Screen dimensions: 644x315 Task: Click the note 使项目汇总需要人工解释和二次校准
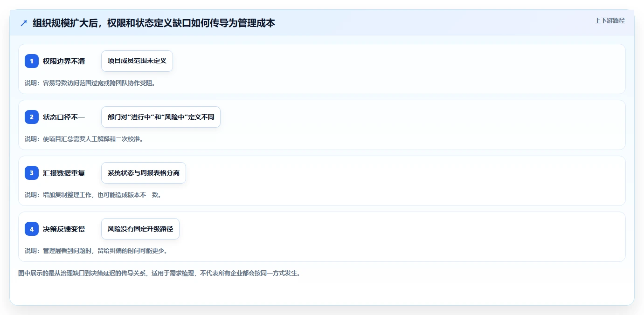(84, 139)
